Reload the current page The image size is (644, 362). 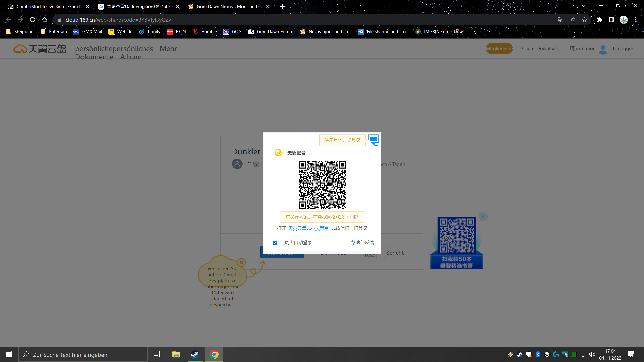[32, 20]
